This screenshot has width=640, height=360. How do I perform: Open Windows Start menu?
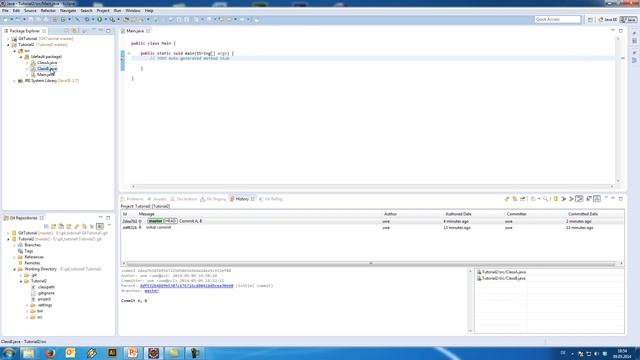[x=9, y=353]
